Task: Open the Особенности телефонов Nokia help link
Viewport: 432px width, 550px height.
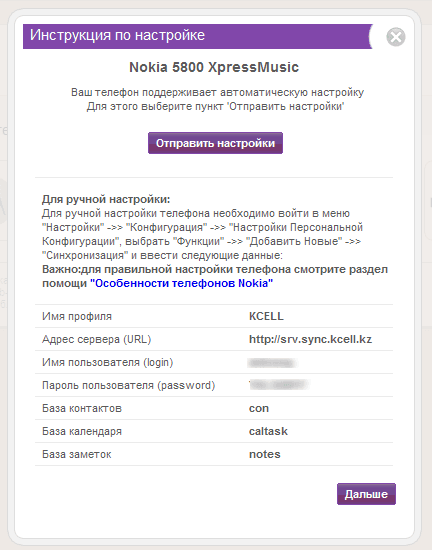Action: click(x=182, y=283)
